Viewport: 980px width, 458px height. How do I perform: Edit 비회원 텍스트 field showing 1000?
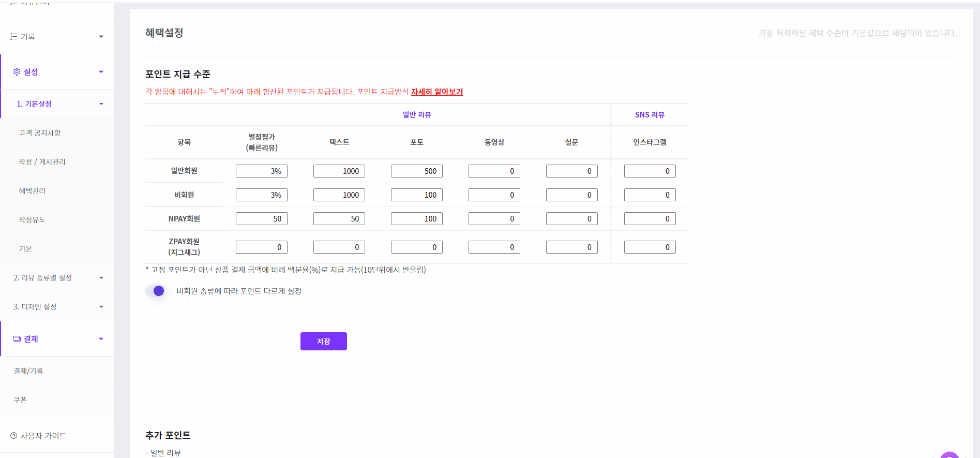[339, 195]
